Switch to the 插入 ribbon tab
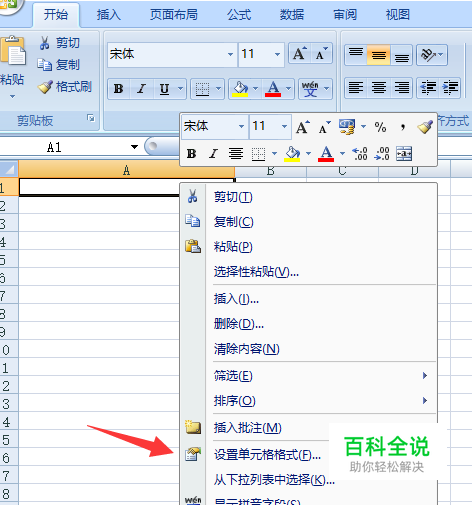472x505 pixels. [x=109, y=15]
